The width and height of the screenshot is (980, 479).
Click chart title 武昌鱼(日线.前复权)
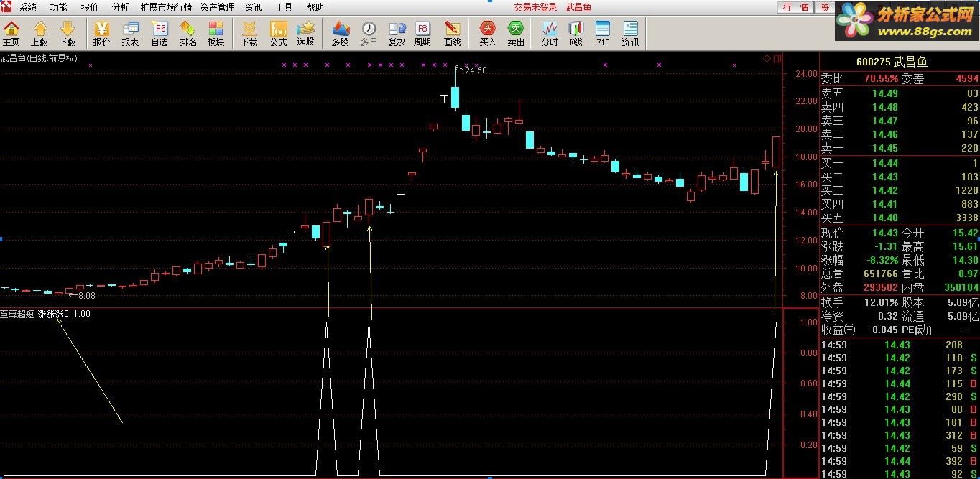[x=39, y=58]
